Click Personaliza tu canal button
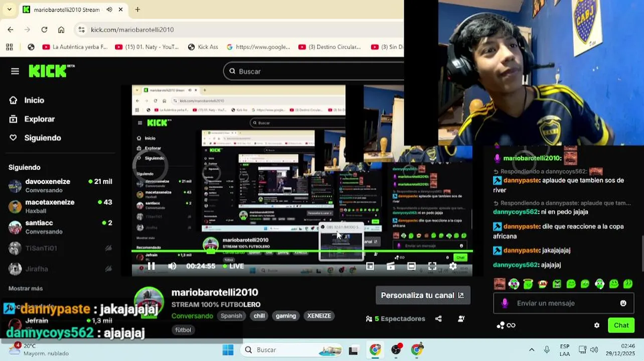Screen dimensions: 644x361 [422, 295]
